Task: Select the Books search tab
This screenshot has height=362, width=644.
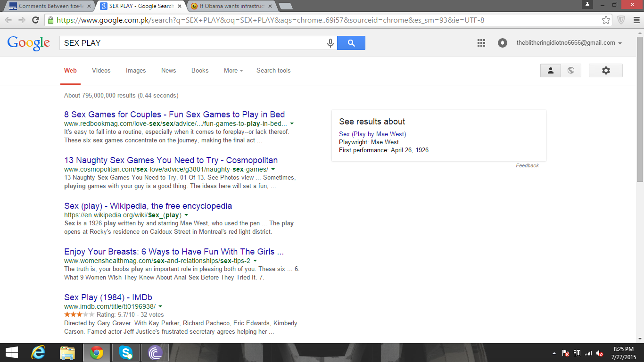Action: click(x=200, y=70)
